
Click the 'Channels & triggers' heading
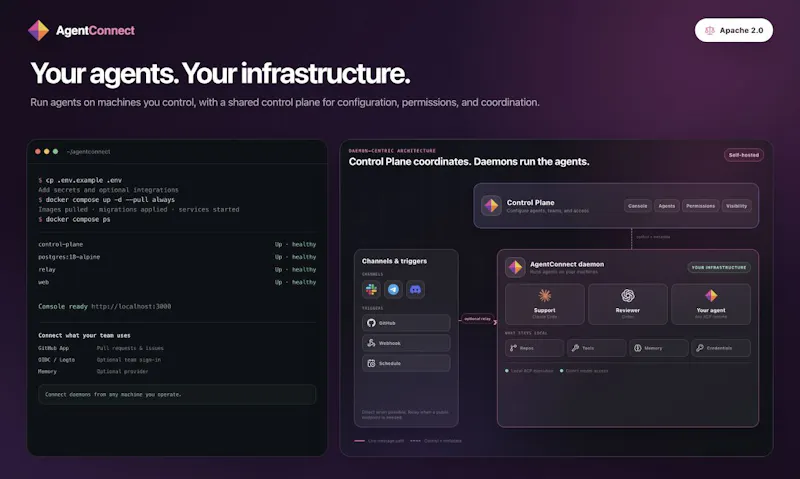tap(394, 261)
